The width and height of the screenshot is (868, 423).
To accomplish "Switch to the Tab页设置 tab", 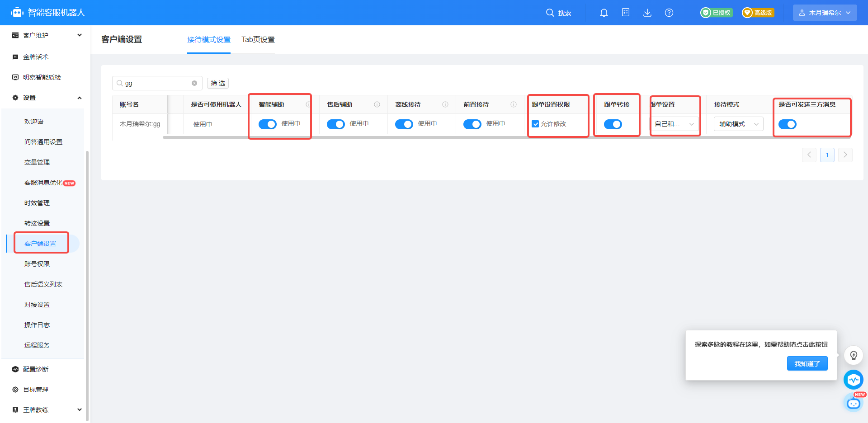I will pos(258,40).
